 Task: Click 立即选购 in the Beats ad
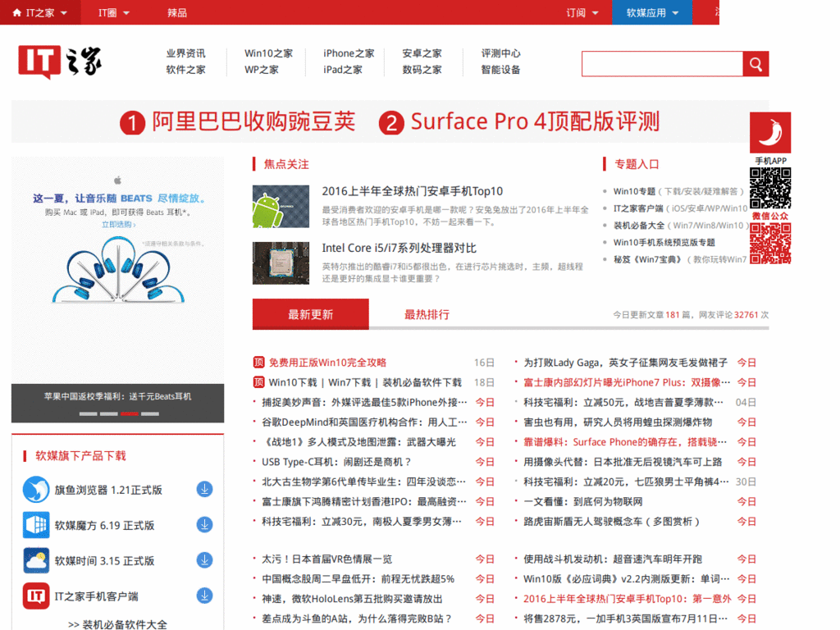coord(118,225)
